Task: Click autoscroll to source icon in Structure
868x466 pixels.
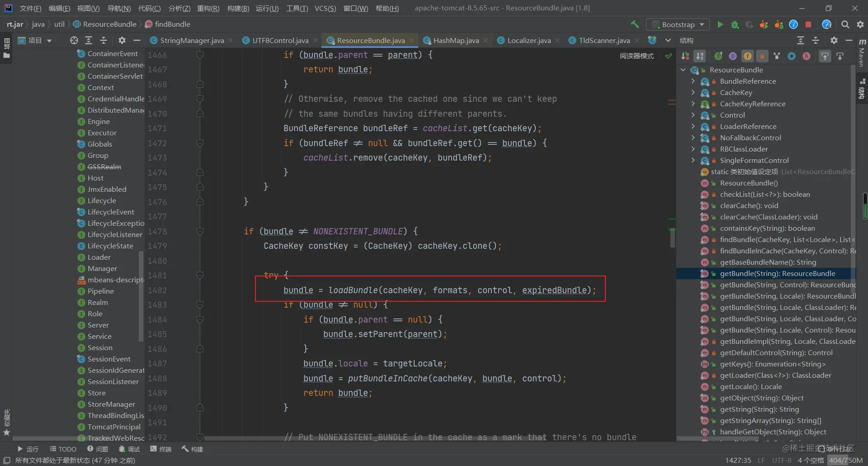Action: [x=825, y=56]
